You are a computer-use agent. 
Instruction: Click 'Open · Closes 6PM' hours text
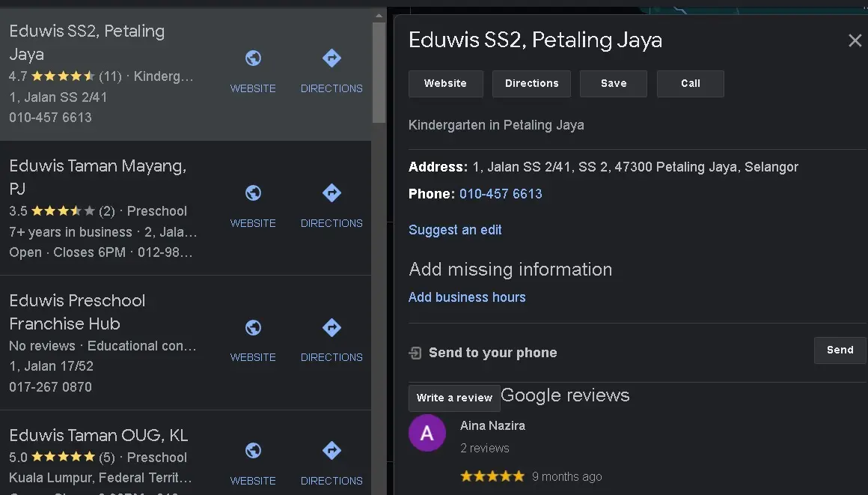(x=67, y=253)
